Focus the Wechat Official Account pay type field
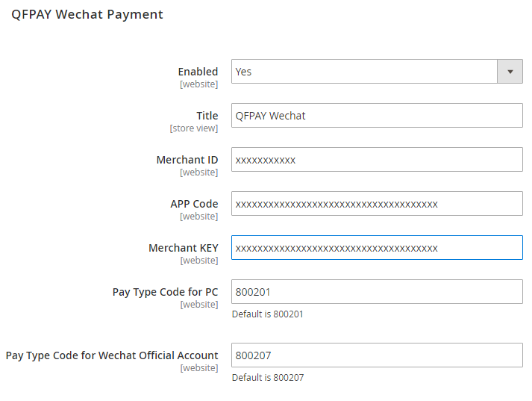532x401 pixels. pos(377,355)
